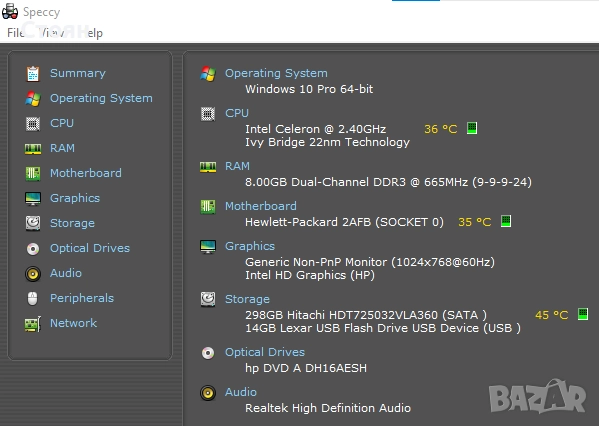Click the green storage temperature indicator icon
Screen dimensions: 599x426
tap(583, 314)
